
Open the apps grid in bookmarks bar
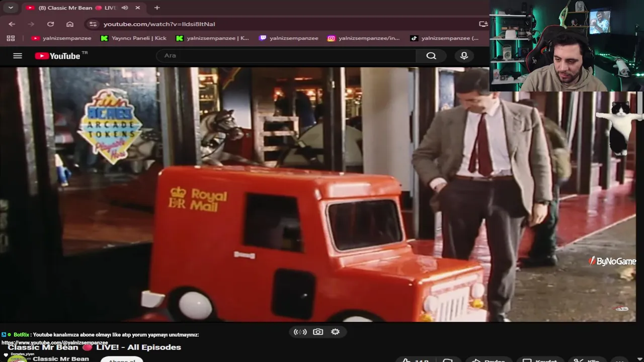tap(11, 38)
